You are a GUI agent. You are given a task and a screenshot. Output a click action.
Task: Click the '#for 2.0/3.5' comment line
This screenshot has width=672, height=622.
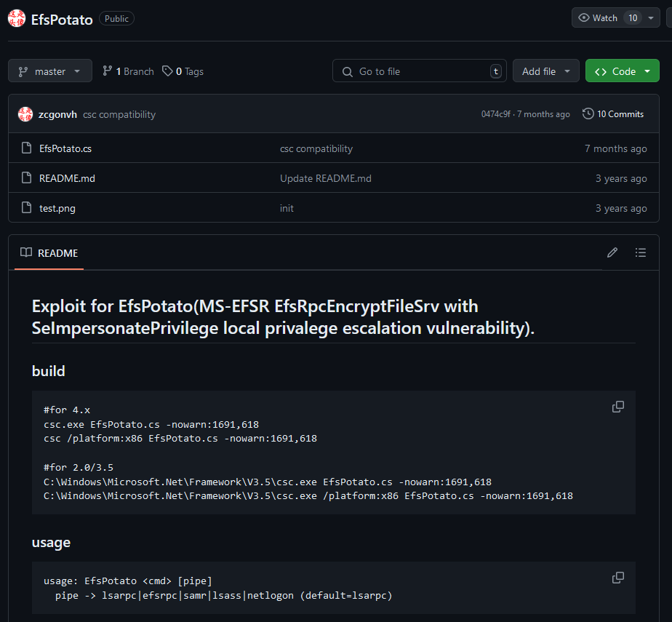tap(79, 467)
